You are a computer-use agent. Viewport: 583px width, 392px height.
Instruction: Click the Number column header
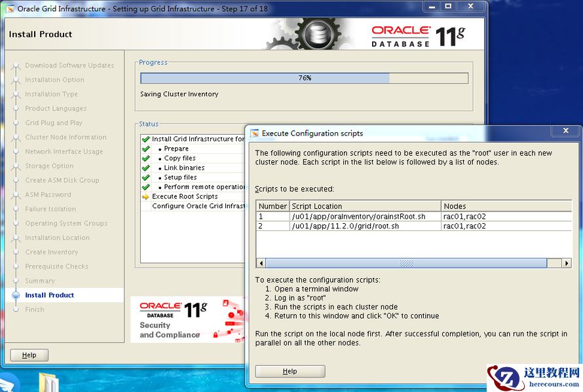coord(273,206)
